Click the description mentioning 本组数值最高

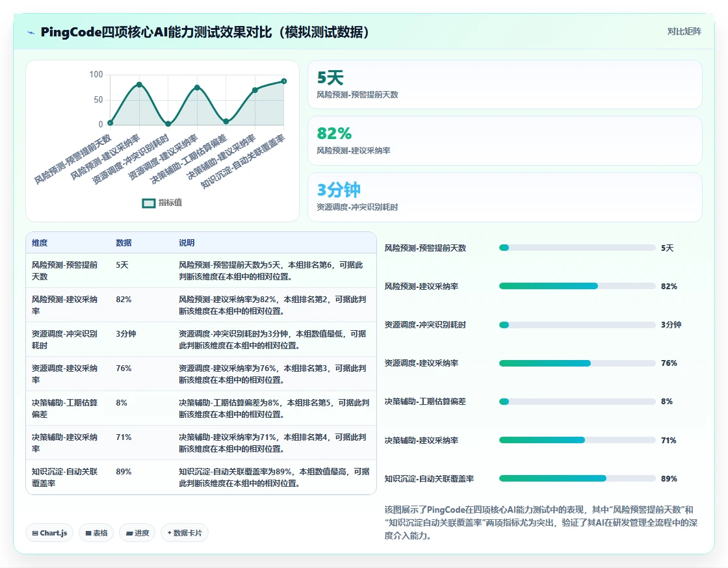[x=274, y=477]
